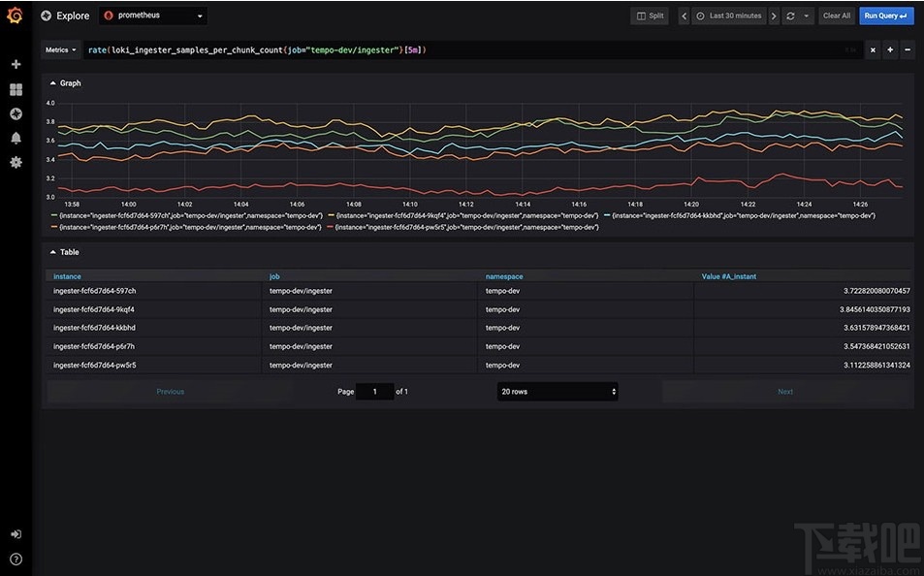Screen dimensions: 924x576
Task: Open the 20 rows page size selector
Action: coord(558,391)
